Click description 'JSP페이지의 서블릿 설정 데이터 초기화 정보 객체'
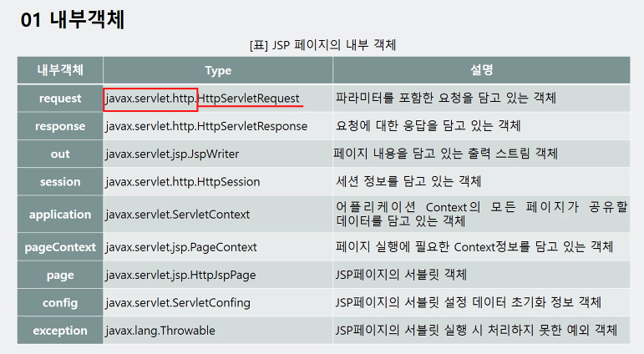 (469, 302)
